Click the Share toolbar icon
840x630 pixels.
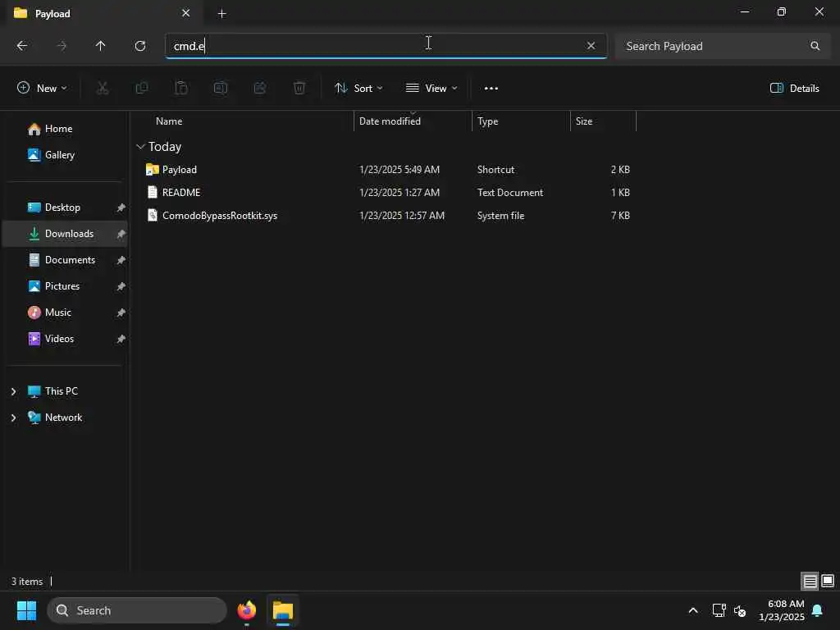tap(260, 88)
